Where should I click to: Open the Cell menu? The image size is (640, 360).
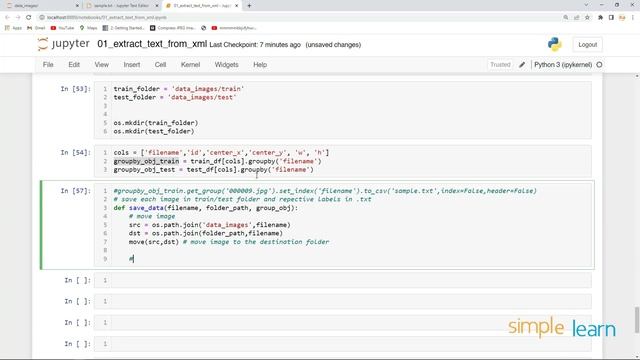pos(160,65)
